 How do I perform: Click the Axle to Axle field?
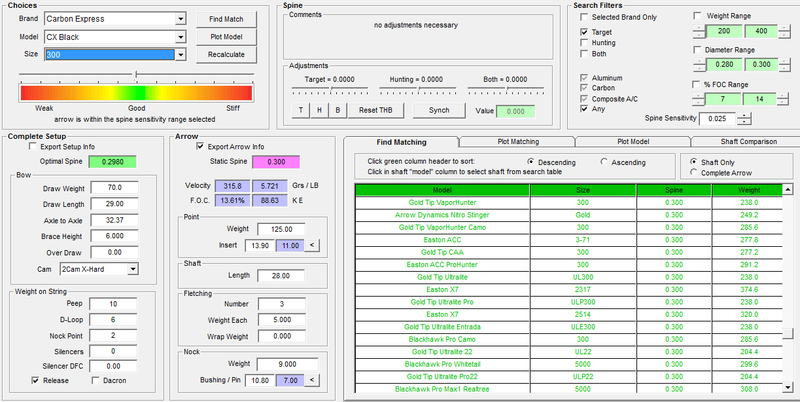(114, 220)
